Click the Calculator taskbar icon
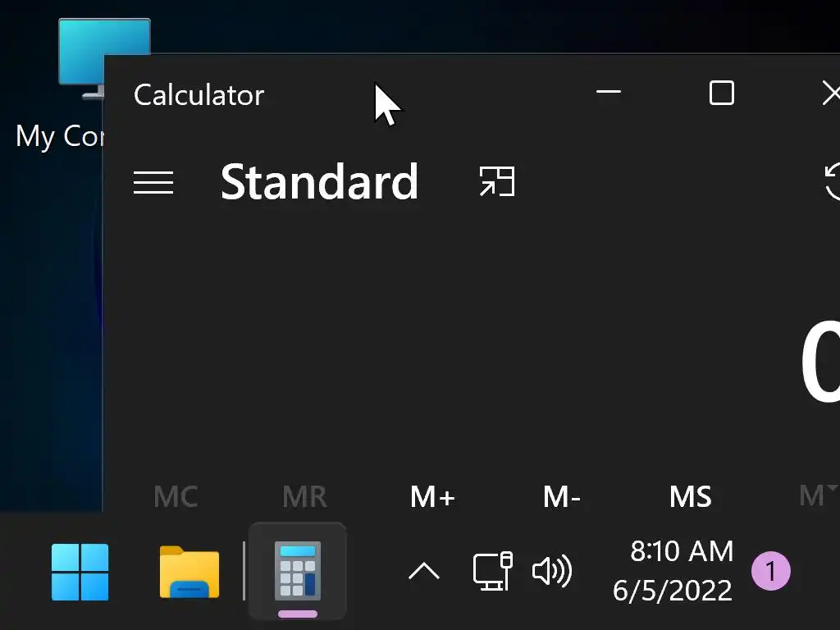Image resolution: width=840 pixels, height=630 pixels. pyautogui.click(x=298, y=571)
